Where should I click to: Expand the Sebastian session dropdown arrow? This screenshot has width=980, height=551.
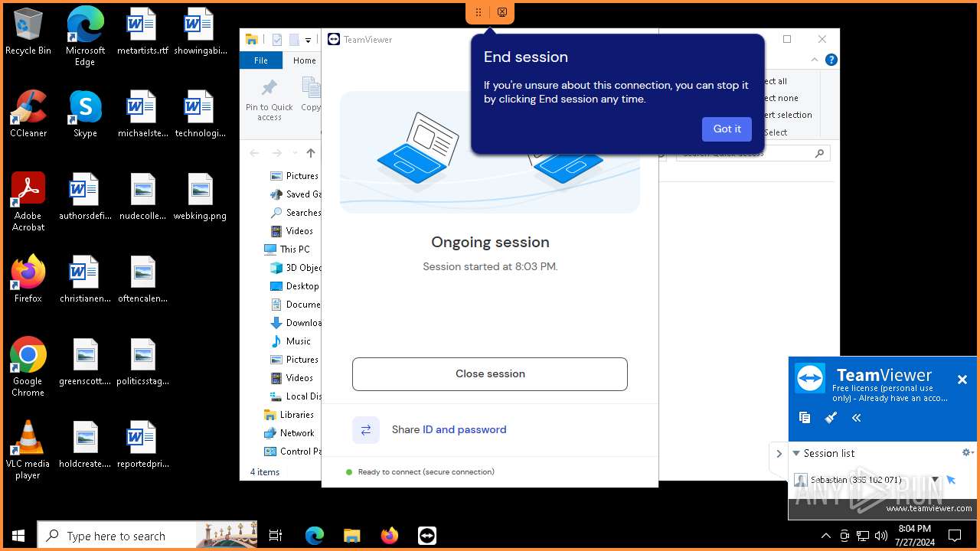(935, 480)
